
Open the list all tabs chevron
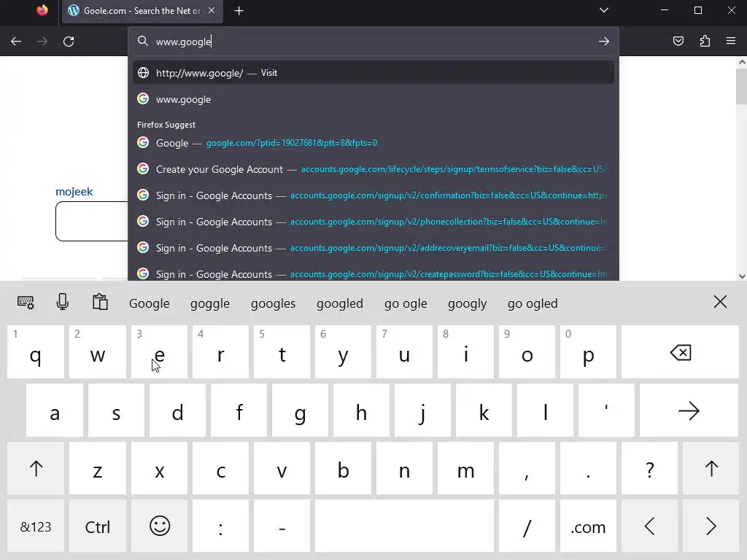click(x=603, y=10)
